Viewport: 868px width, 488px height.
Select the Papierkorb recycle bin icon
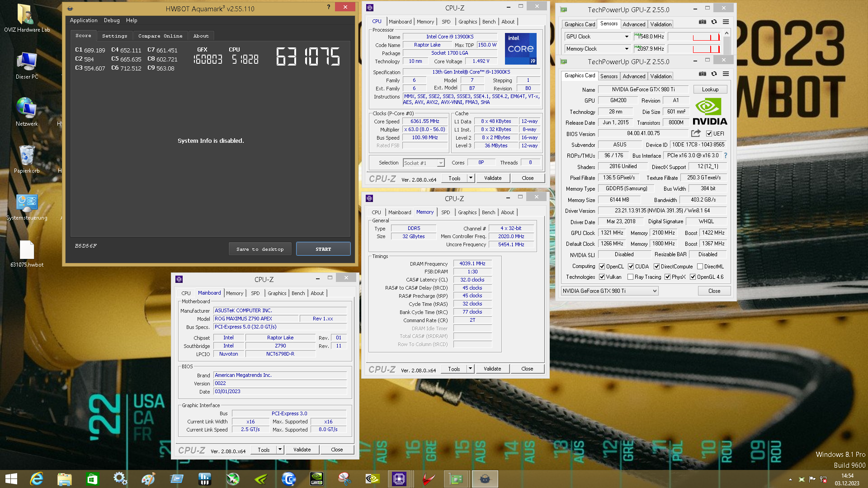27,159
